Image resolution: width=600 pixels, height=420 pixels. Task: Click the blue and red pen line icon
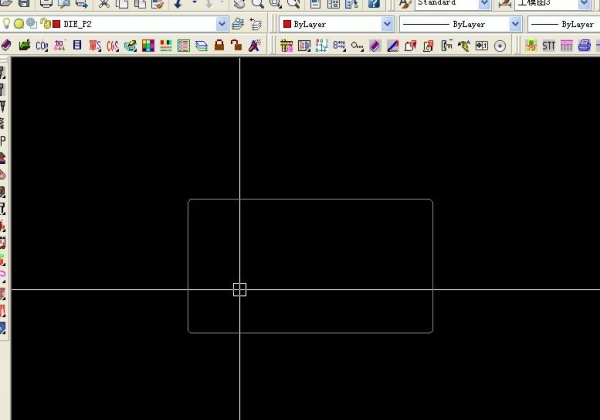pyautogui.click(x=393, y=46)
